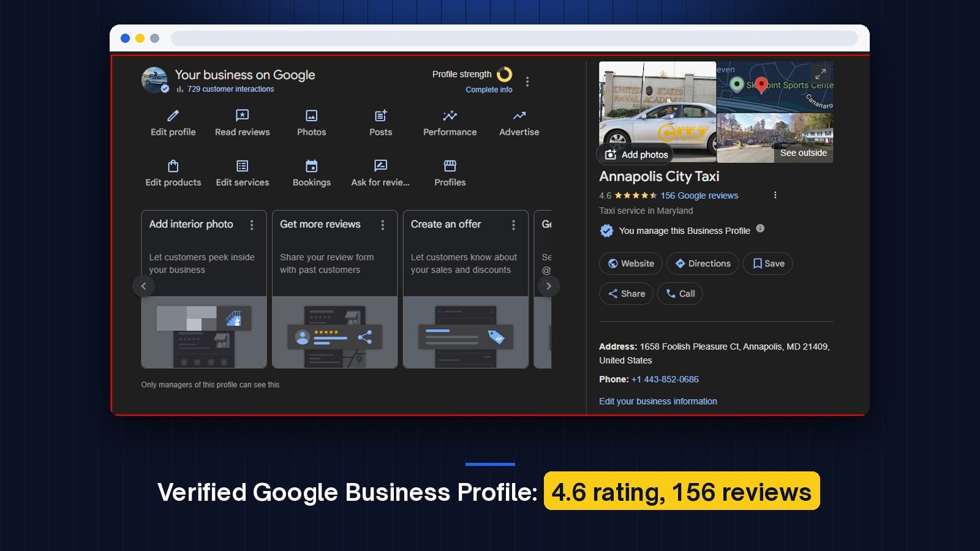Open the Photos icon
Screen dimensions: 980x551
tap(312, 115)
